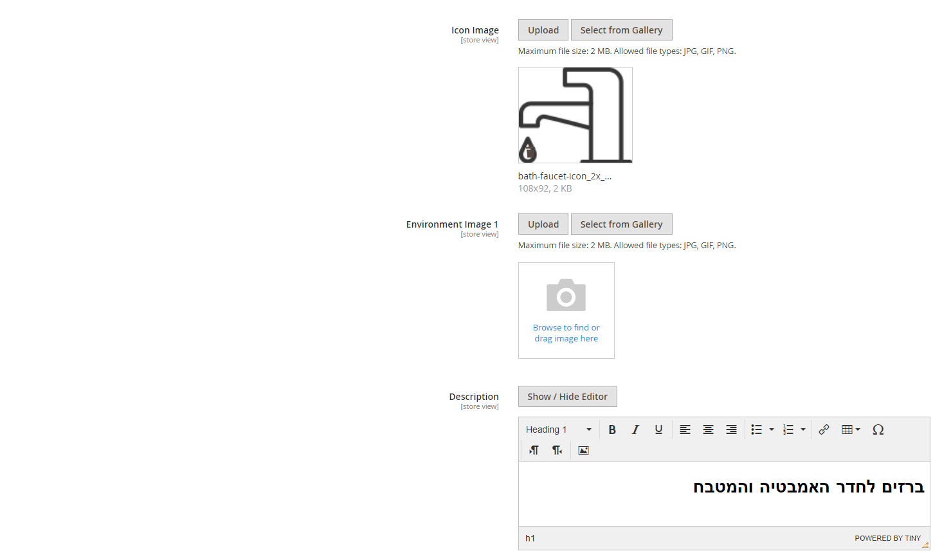Viewport: 942px width, 560px height.
Task: Select from Gallery for Environment Image 1
Action: point(621,224)
